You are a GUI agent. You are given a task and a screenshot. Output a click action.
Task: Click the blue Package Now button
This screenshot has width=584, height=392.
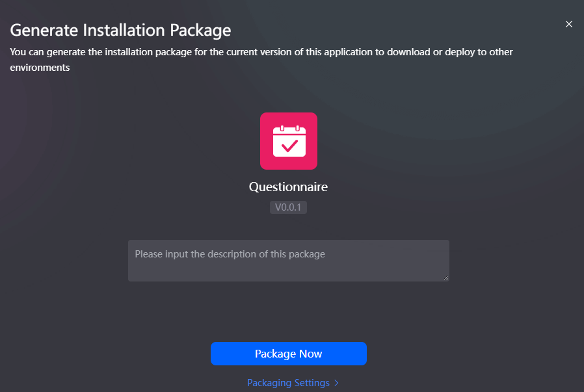pos(289,354)
